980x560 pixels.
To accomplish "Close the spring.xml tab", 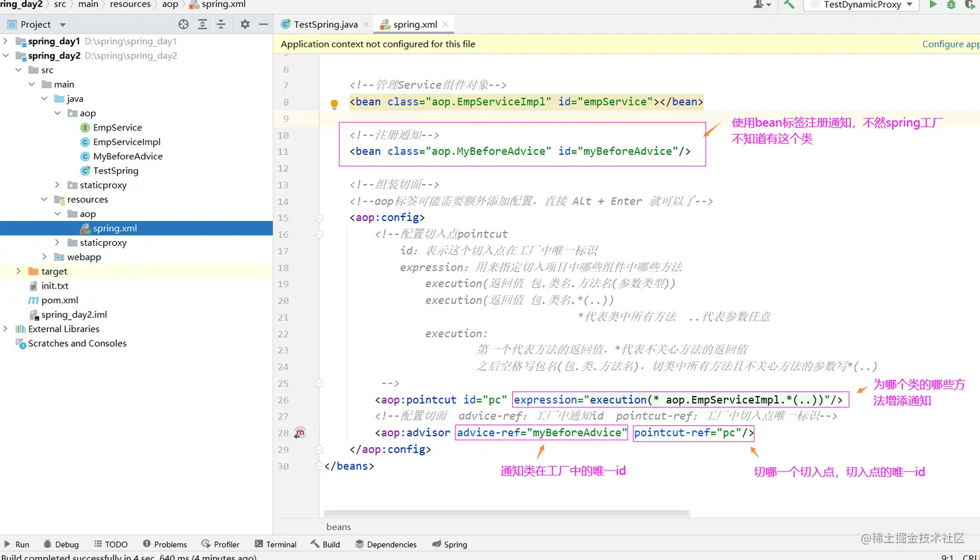I will point(446,24).
